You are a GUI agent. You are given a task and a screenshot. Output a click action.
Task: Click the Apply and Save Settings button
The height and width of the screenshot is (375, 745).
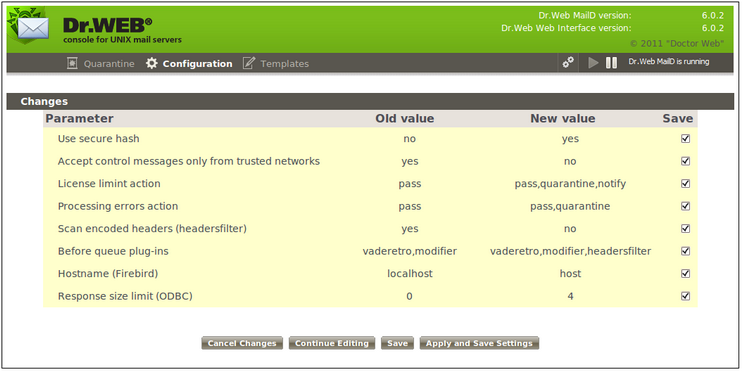click(x=479, y=343)
